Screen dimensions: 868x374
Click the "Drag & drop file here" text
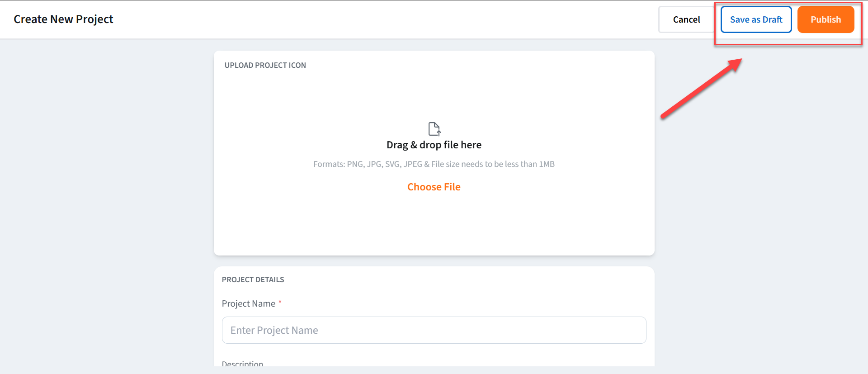click(434, 145)
